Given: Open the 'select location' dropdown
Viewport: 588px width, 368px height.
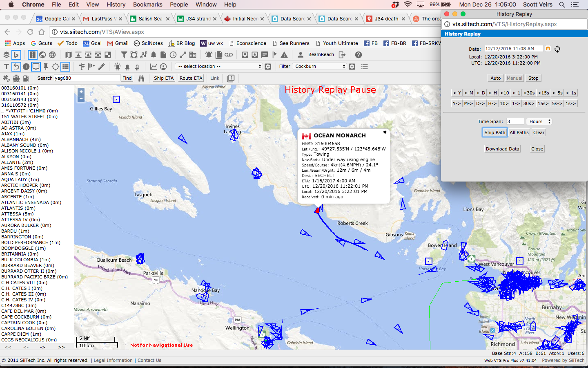Looking at the screenshot, I should [219, 66].
